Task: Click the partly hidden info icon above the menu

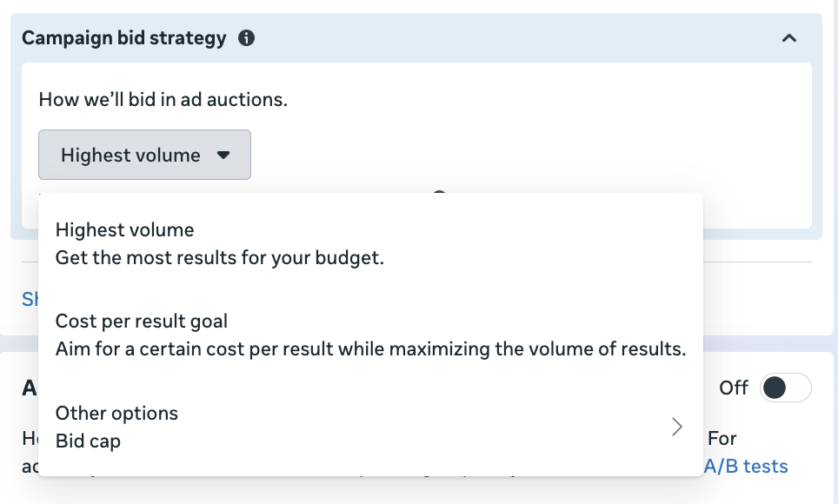Action: 439,194
